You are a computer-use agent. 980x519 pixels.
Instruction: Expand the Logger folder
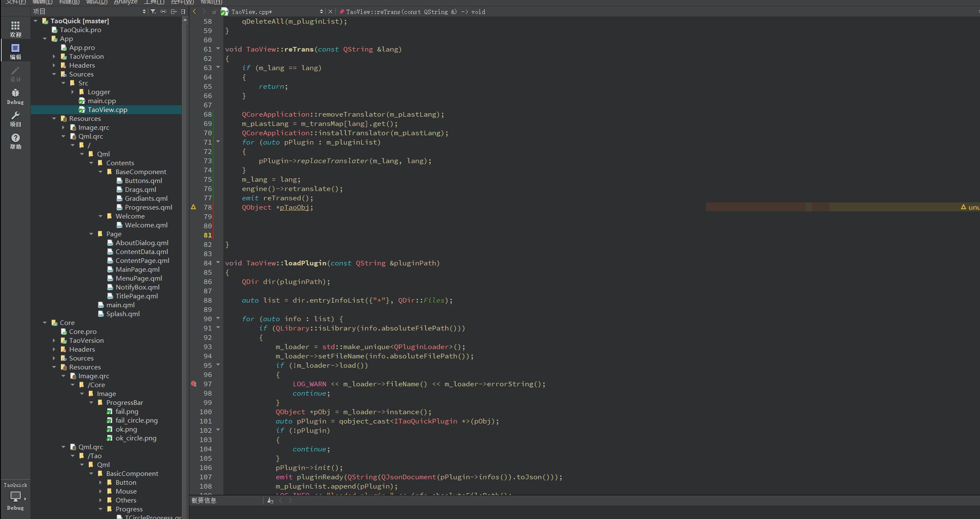point(73,92)
